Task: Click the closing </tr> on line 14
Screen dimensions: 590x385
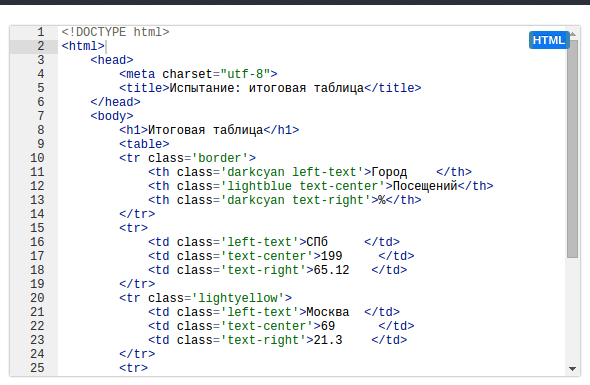Action: point(137,214)
